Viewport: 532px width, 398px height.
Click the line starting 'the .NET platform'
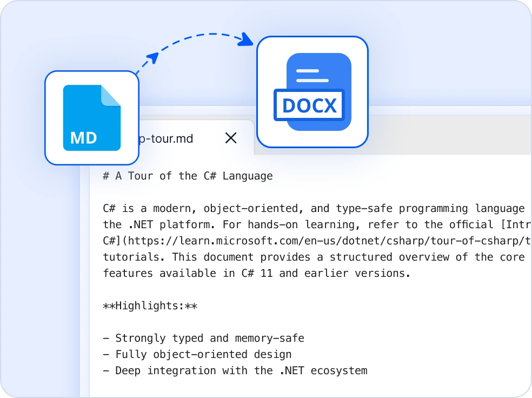point(317,224)
